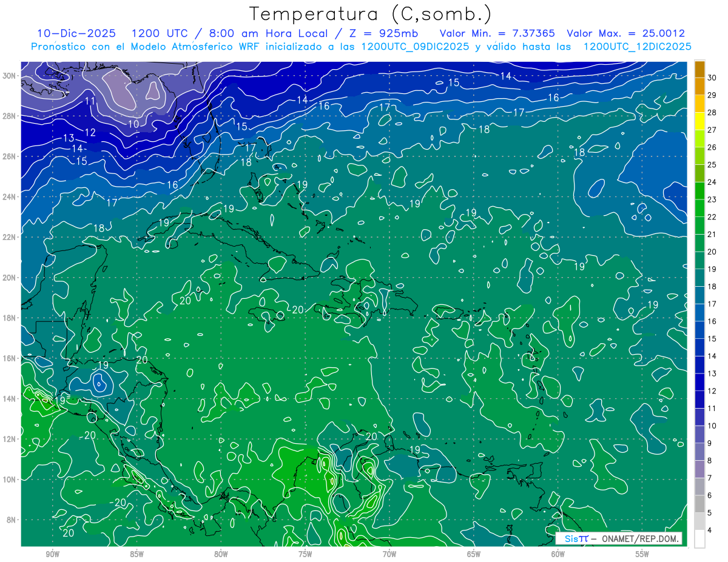
Task: Click the "11" contour label on the map
Action: coord(90,101)
